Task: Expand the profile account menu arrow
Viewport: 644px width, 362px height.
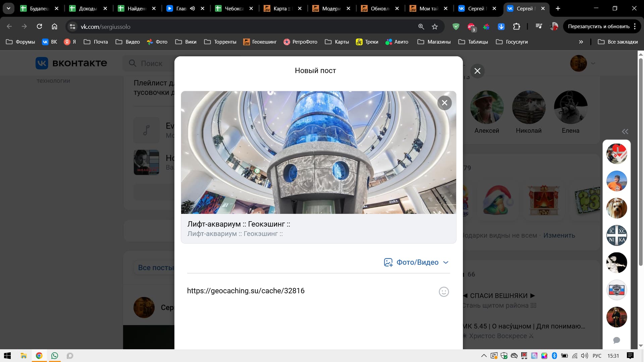Action: [x=593, y=63]
